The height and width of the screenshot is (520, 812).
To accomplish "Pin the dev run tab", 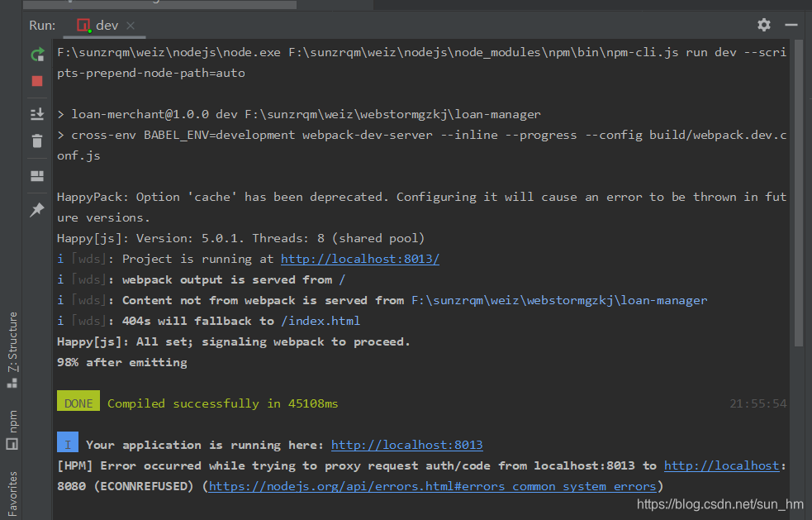I will [x=37, y=210].
